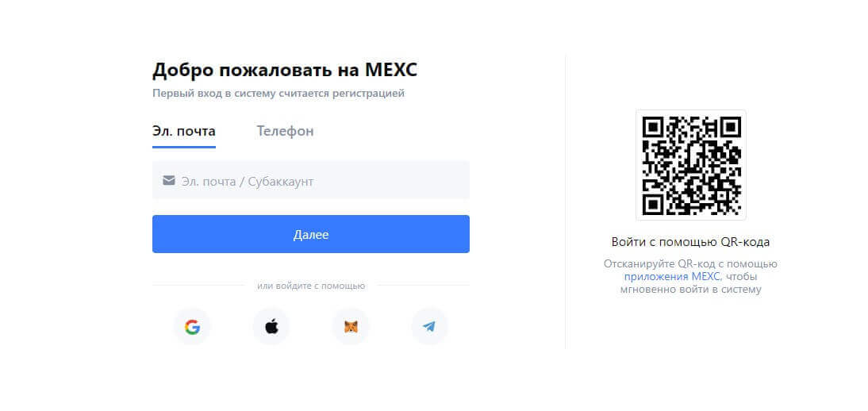Focus the Эл. почта / Субаккаунт field
The image size is (868, 411).
317,181
